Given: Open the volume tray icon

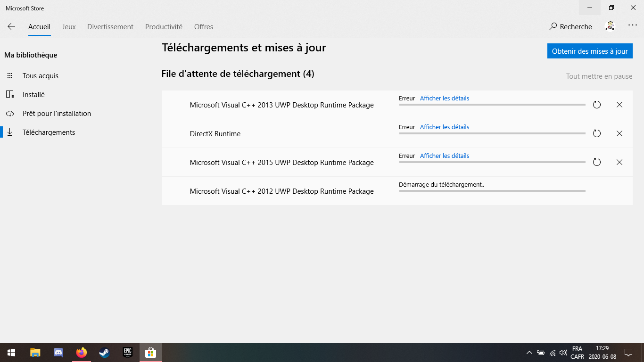Looking at the screenshot, I should click(x=563, y=353).
